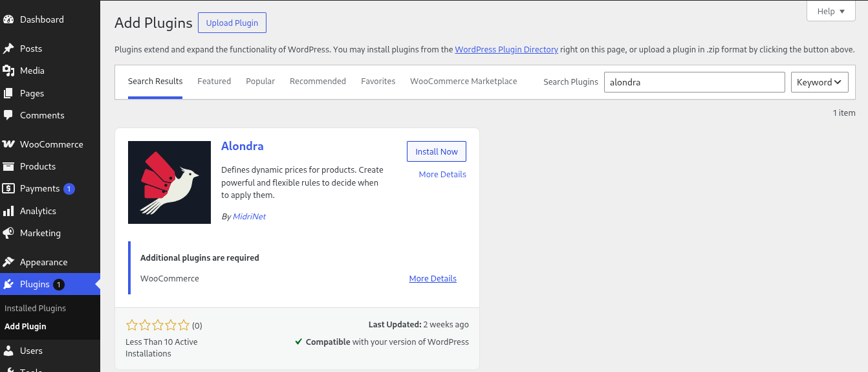
Task: Click the Comments speech bubble icon
Action: [x=8, y=115]
